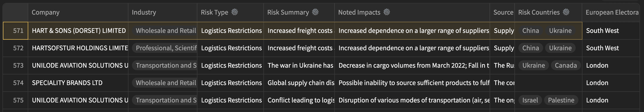Viewport: 644px width, 112px height.
Task: Select row number 575
Action: coord(16,100)
